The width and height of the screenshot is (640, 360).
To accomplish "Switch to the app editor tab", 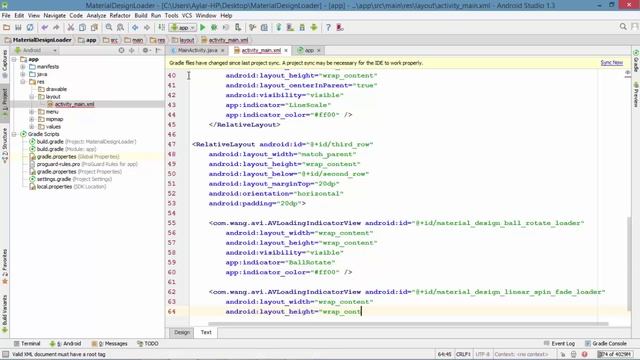I will pos(309,50).
